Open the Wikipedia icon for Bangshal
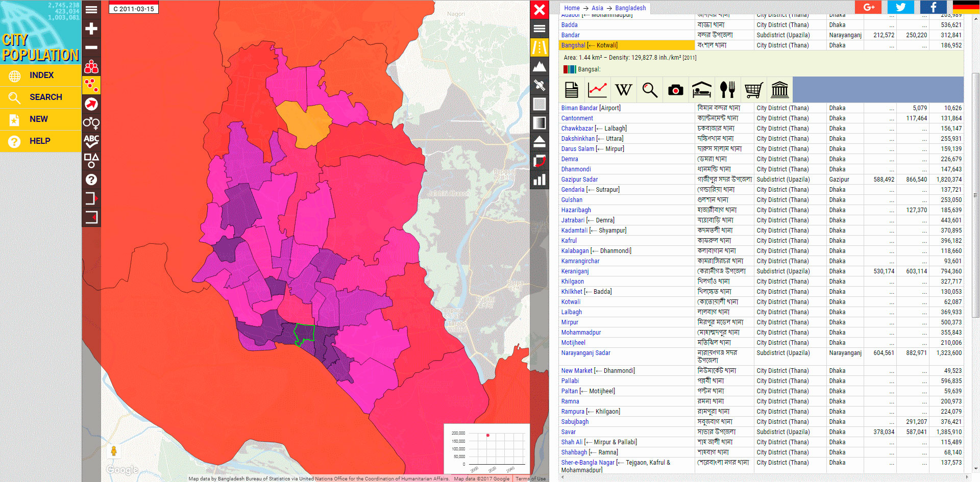Screen dimensions: 980x482 click(623, 90)
